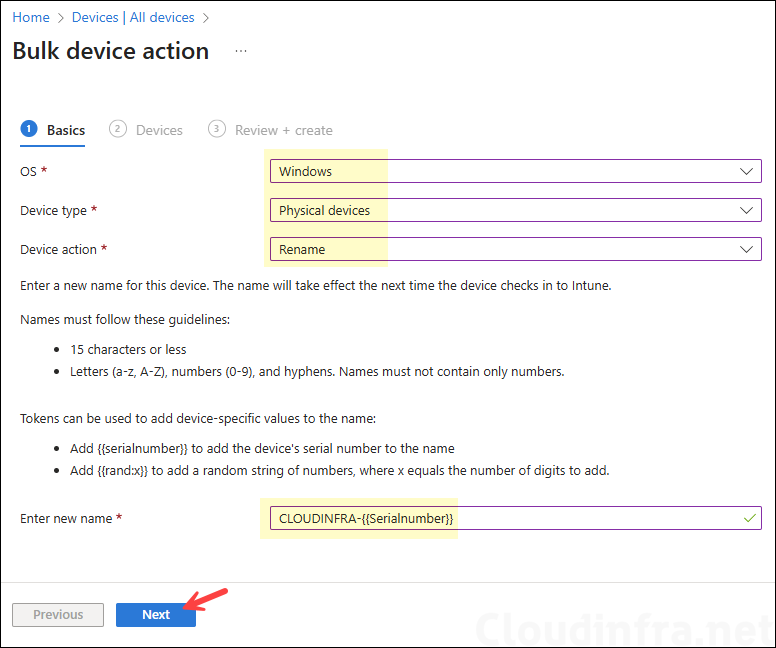
Task: Click the step 1 circle icon for Basics
Action: tap(29, 129)
